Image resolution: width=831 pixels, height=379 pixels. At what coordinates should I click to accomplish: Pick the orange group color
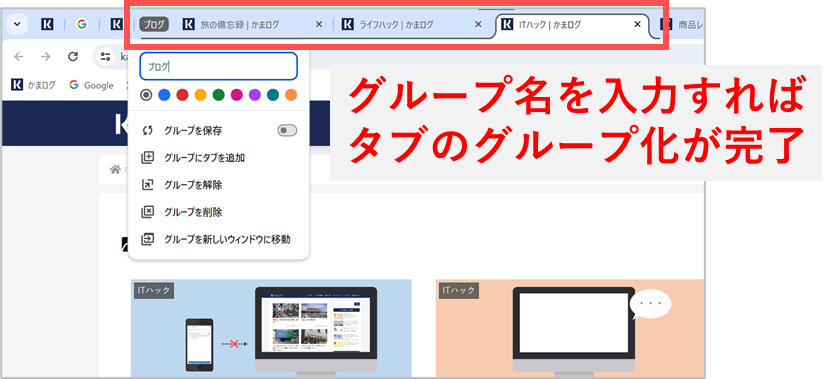[x=291, y=95]
